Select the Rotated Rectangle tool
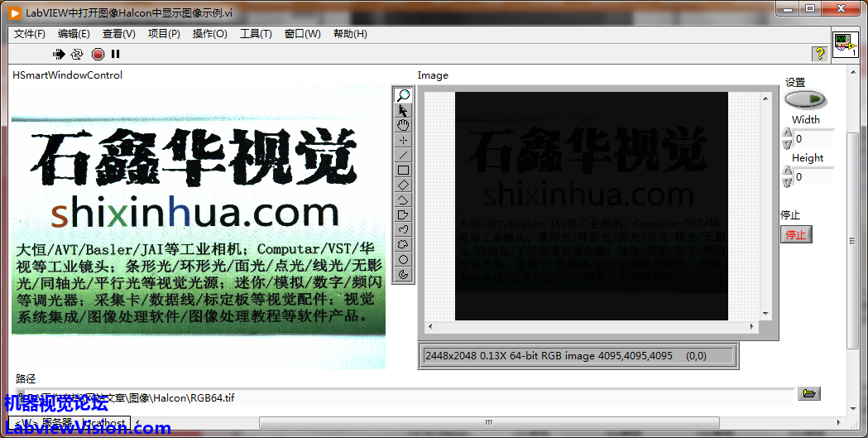The width and height of the screenshot is (868, 438). tap(403, 185)
